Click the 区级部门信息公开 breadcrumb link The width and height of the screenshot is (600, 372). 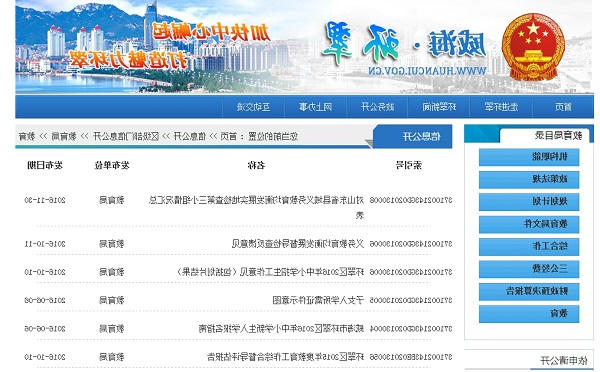pyautogui.click(x=126, y=136)
